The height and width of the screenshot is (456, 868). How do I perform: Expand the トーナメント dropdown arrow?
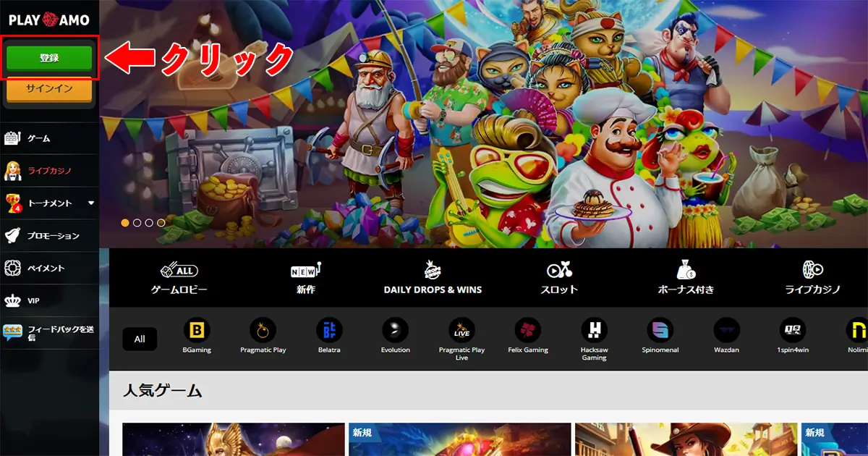point(91,203)
